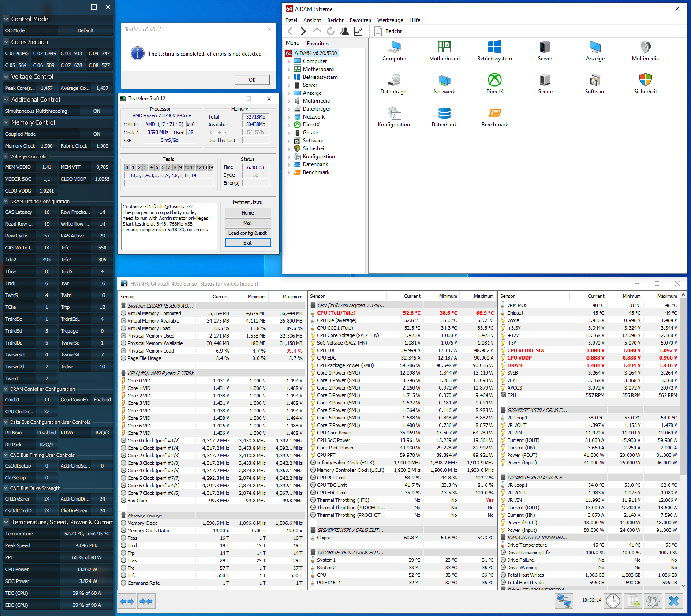Toggle Cmd2t 1T setting
Viewport: 691px width, 616px height.
(x=47, y=400)
